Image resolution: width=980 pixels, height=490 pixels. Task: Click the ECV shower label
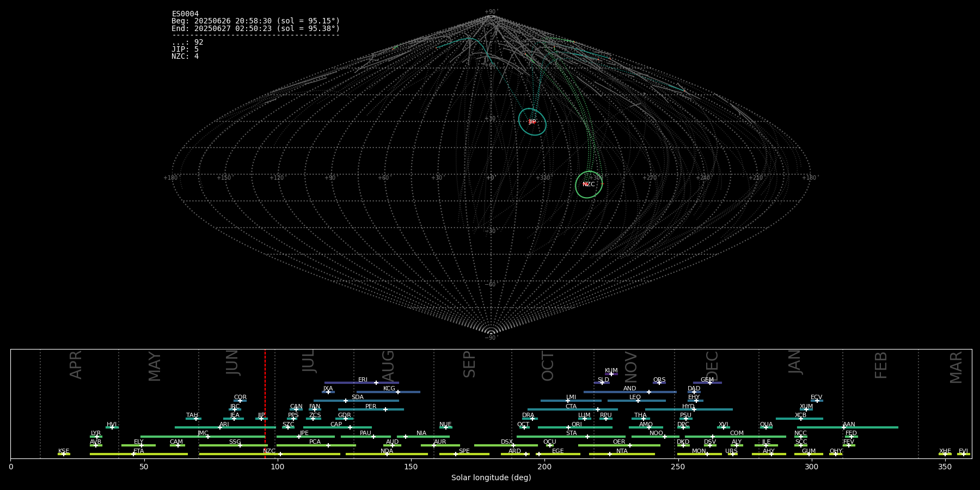pos(816,397)
